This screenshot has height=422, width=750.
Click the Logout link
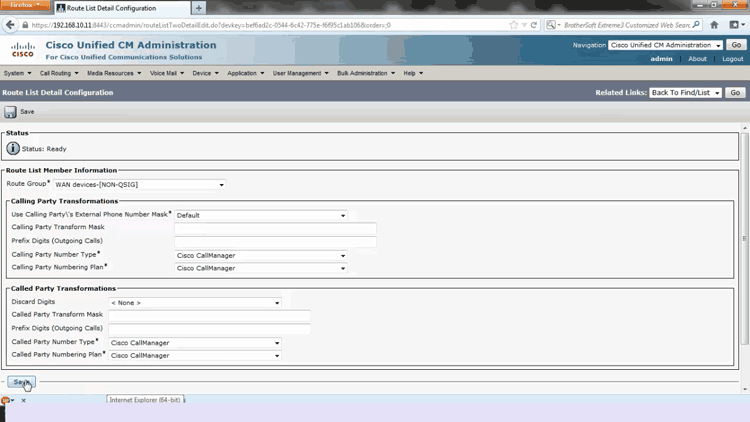732,59
